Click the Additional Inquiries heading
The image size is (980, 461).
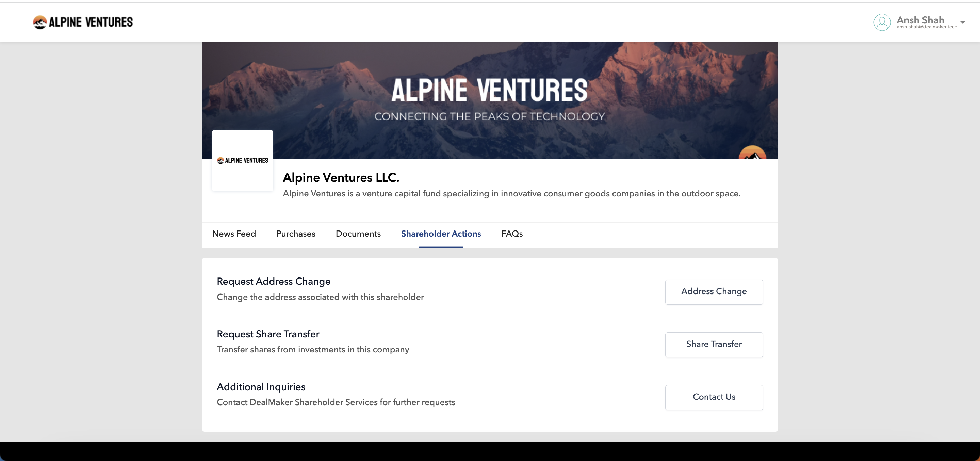261,387
